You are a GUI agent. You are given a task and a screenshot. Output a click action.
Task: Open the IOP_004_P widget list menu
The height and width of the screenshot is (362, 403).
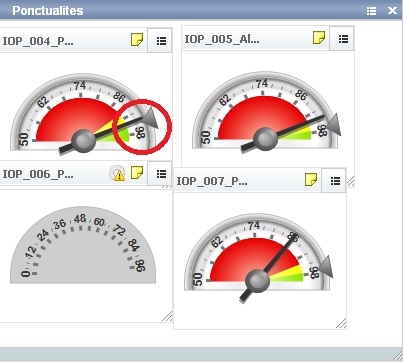[x=161, y=41]
